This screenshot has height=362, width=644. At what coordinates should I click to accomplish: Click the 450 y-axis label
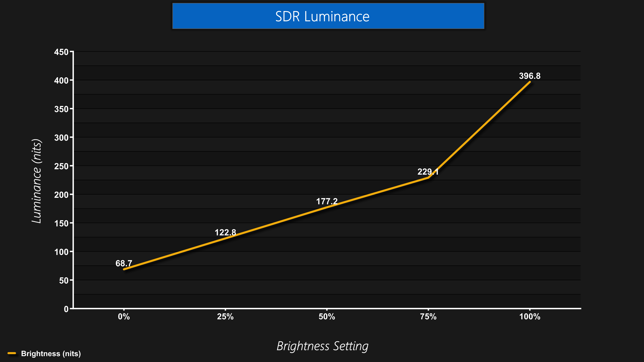click(61, 52)
